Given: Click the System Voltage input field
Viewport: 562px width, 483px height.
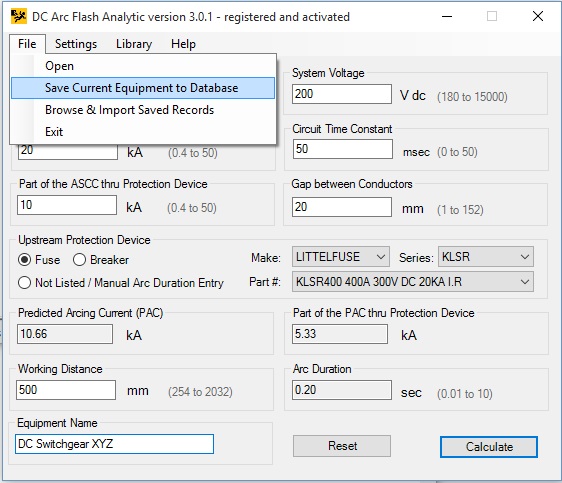Looking at the screenshot, I should (x=342, y=94).
